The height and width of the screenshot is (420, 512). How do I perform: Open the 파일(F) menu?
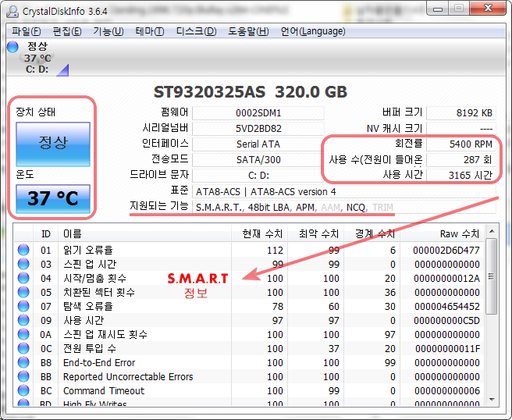[27, 31]
